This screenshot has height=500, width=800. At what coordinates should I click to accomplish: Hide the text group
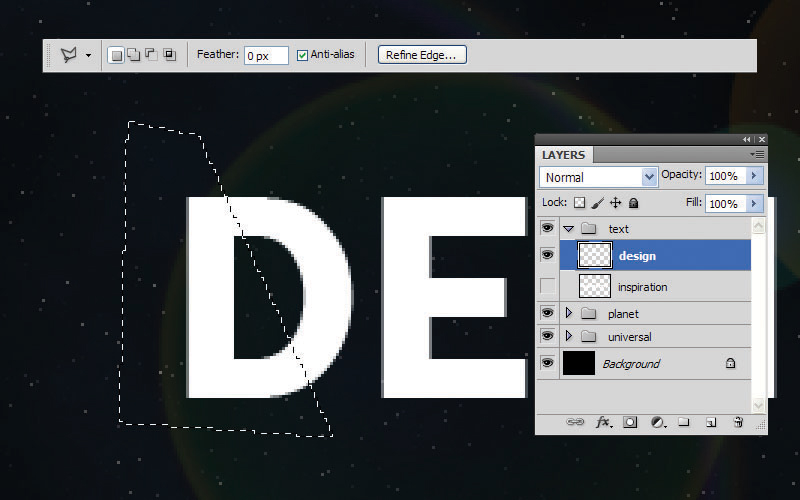pos(547,228)
